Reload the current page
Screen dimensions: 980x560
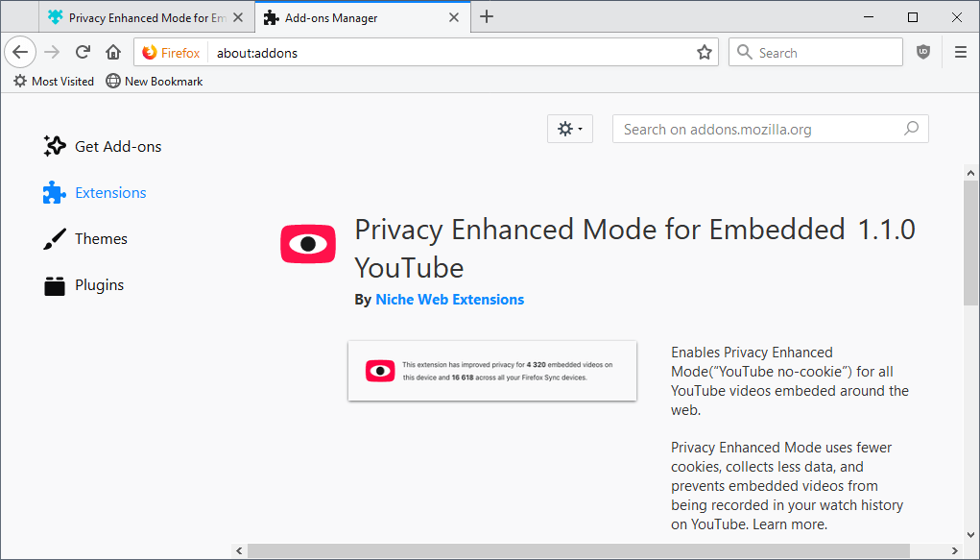83,52
